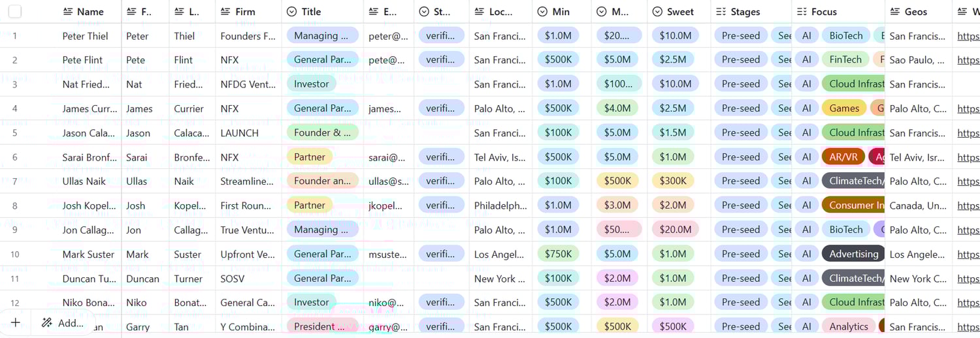Open the https link in Mark Suster's row

[968, 254]
